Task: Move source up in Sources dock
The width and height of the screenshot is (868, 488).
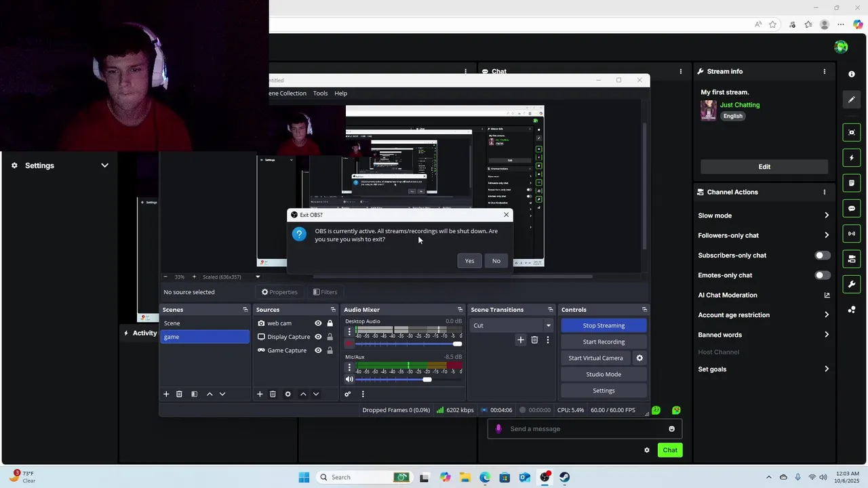Action: 303,394
